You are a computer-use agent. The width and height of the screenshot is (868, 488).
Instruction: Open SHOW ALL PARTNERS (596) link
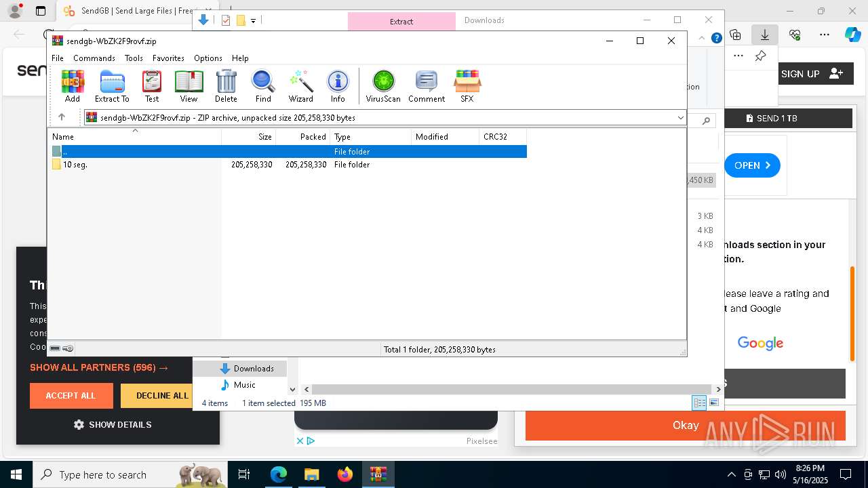click(99, 368)
